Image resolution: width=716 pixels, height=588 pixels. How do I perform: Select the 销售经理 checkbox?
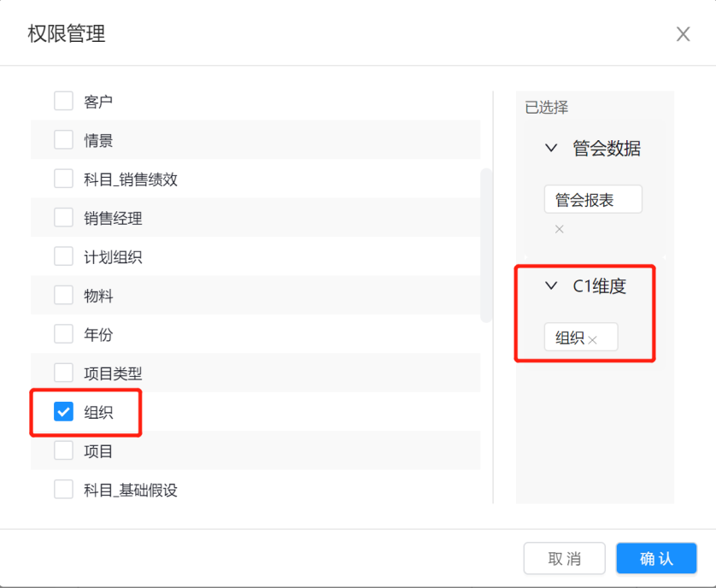[63, 218]
